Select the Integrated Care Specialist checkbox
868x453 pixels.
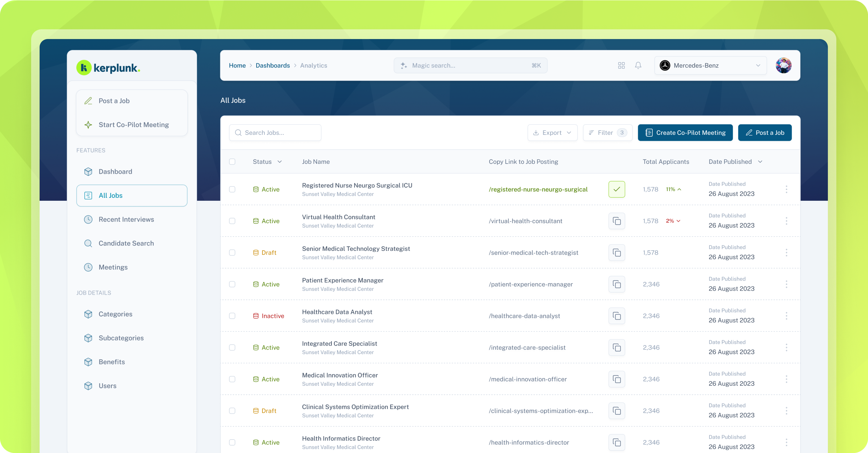(232, 347)
